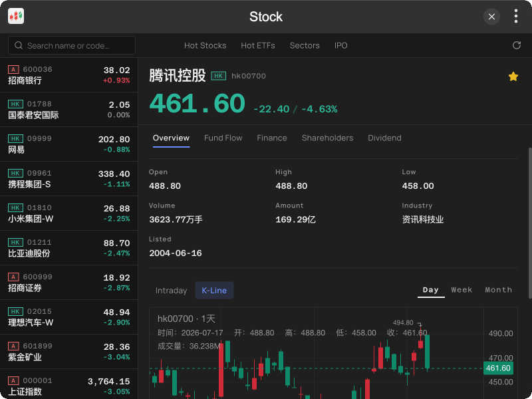Click the search magnifier icon

(x=19, y=45)
